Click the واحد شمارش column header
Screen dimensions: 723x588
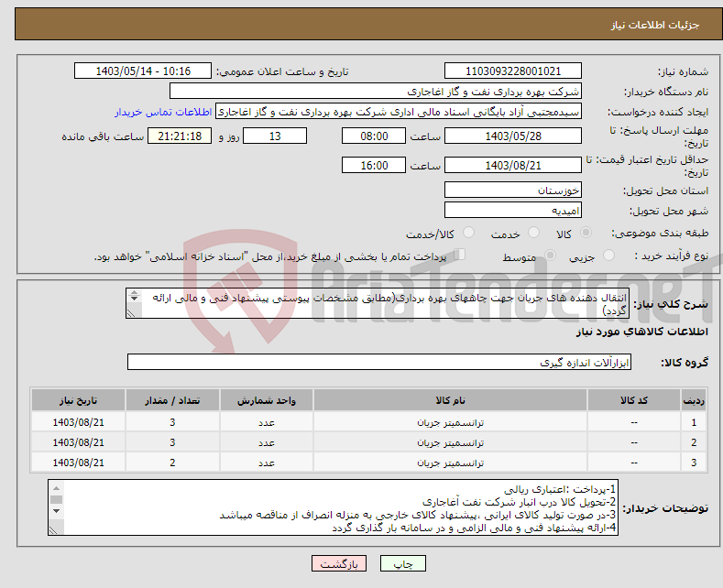[x=267, y=400]
